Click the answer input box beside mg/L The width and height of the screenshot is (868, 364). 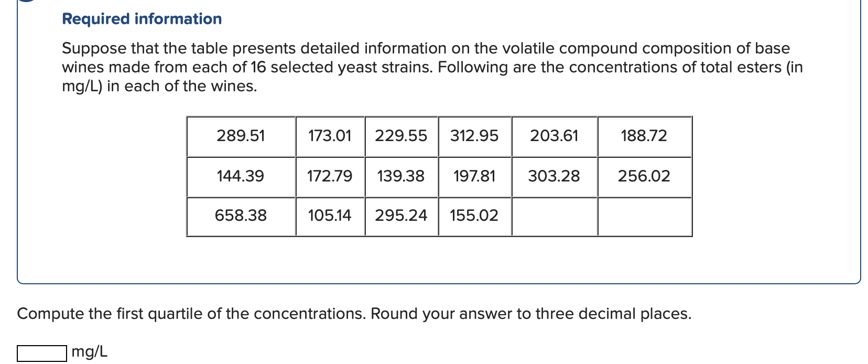(x=42, y=352)
